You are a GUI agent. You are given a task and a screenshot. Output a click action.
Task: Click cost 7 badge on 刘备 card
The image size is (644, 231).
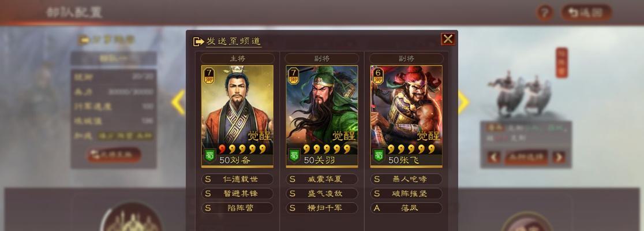click(208, 76)
